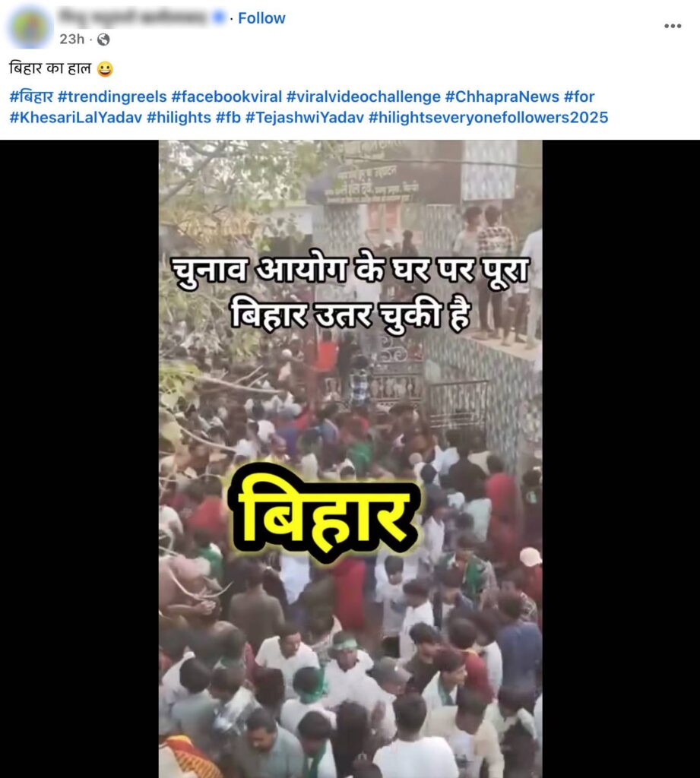
Task: Open the blurred page name link
Action: [x=135, y=17]
